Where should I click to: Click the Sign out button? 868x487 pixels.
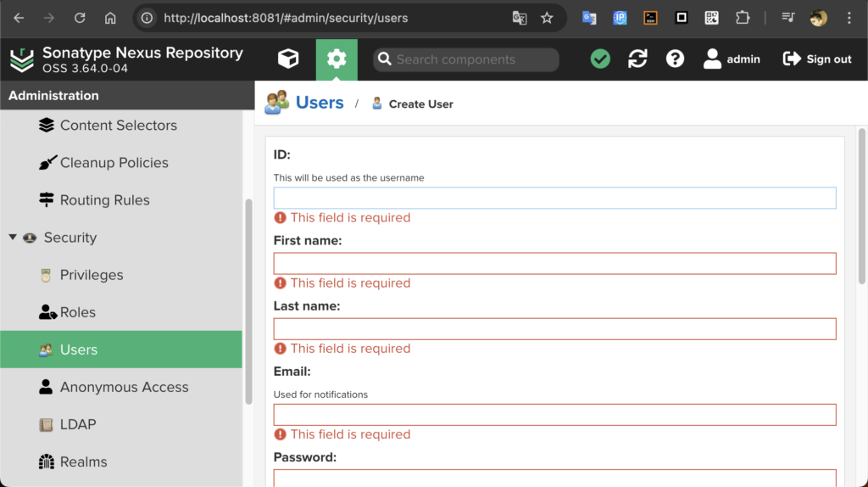point(817,59)
